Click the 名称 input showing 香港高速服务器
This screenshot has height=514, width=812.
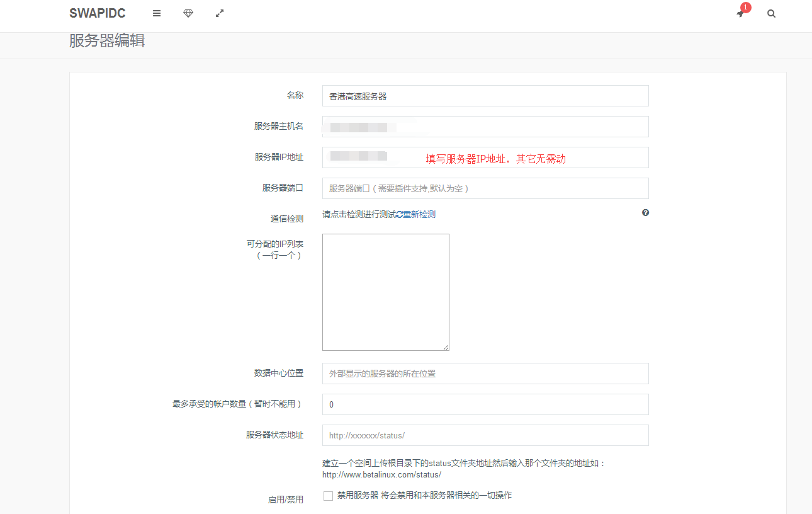click(485, 95)
